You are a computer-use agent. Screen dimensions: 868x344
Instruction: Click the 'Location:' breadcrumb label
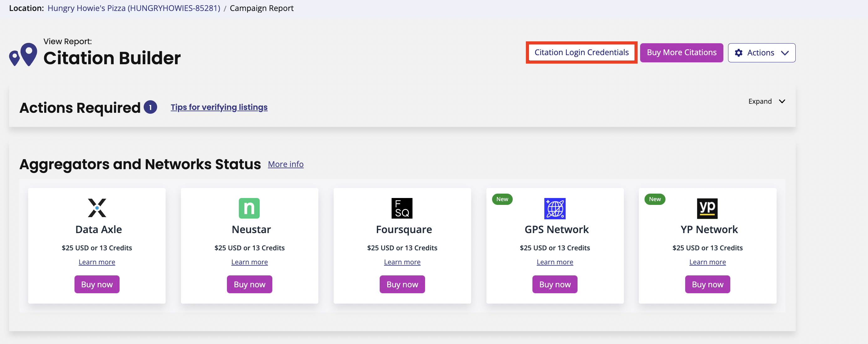click(x=26, y=8)
